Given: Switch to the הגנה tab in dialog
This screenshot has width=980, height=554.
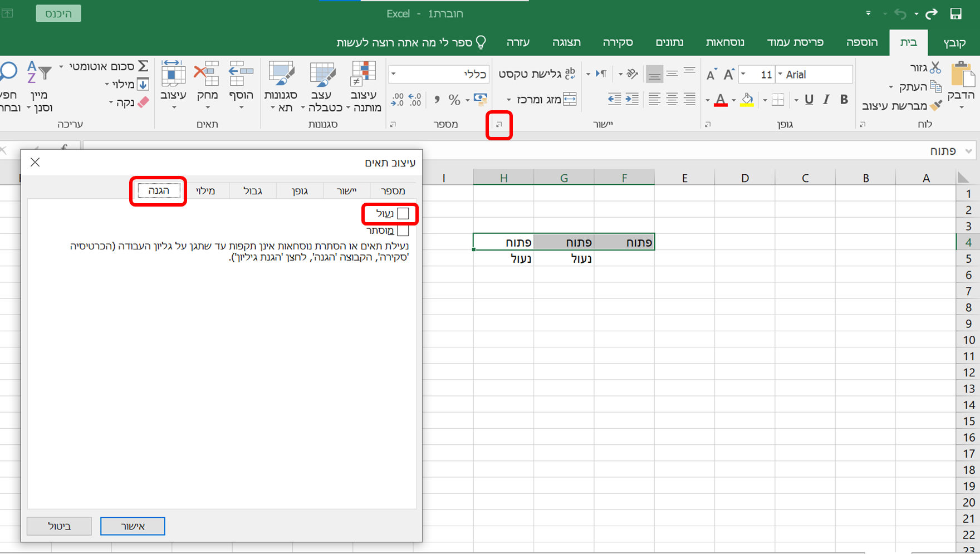Looking at the screenshot, I should coord(159,191).
